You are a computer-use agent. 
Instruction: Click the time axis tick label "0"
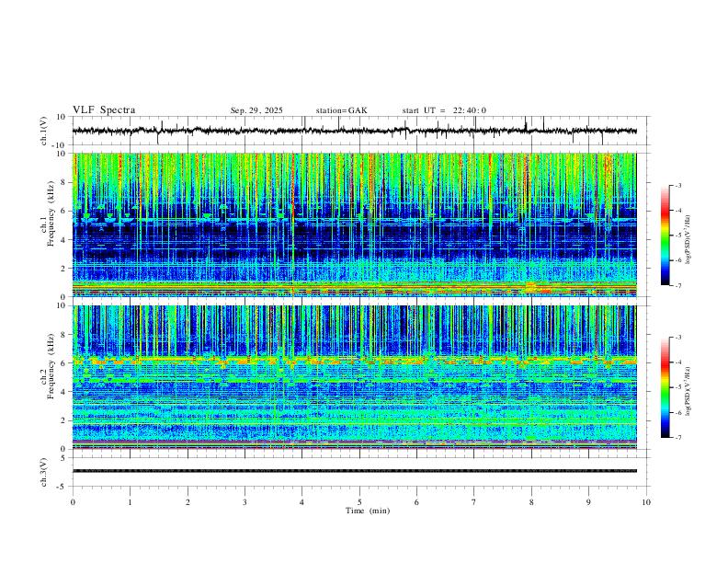pyautogui.click(x=73, y=502)
